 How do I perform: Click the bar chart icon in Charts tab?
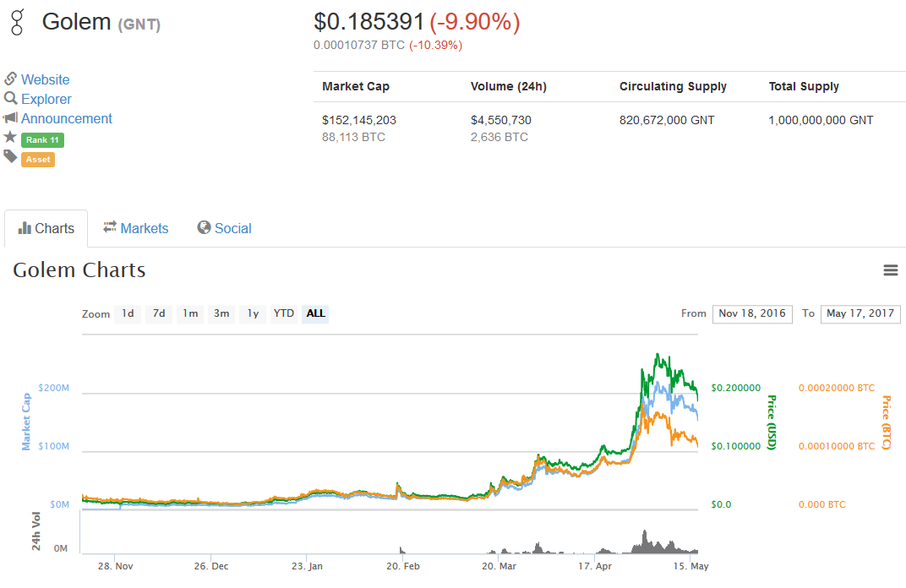(25, 228)
